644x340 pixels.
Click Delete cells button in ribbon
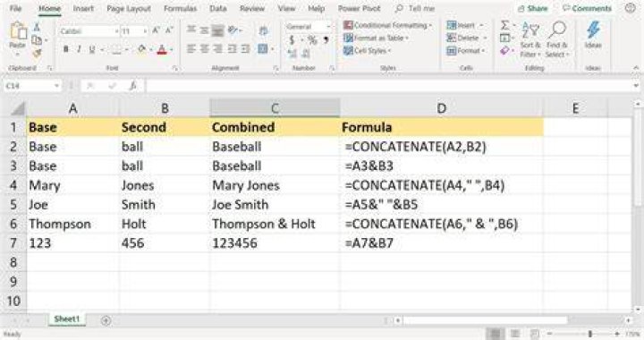(467, 38)
